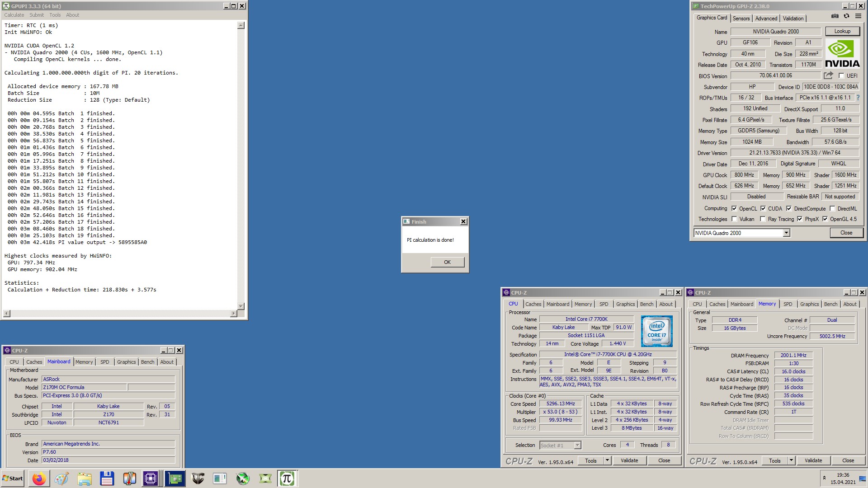Click the GPU Name field NVIDIA Quadro 2000

tap(776, 32)
